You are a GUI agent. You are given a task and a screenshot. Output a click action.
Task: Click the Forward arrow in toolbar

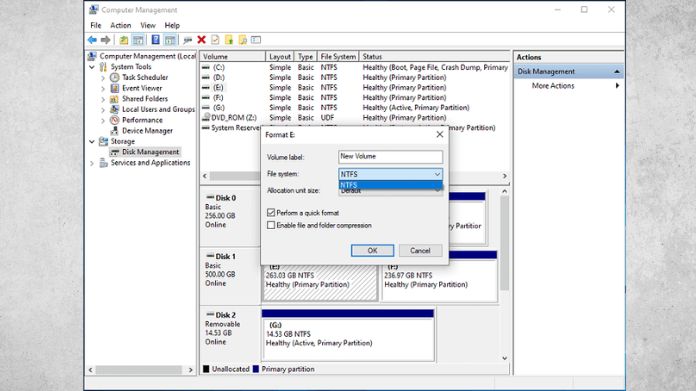106,40
